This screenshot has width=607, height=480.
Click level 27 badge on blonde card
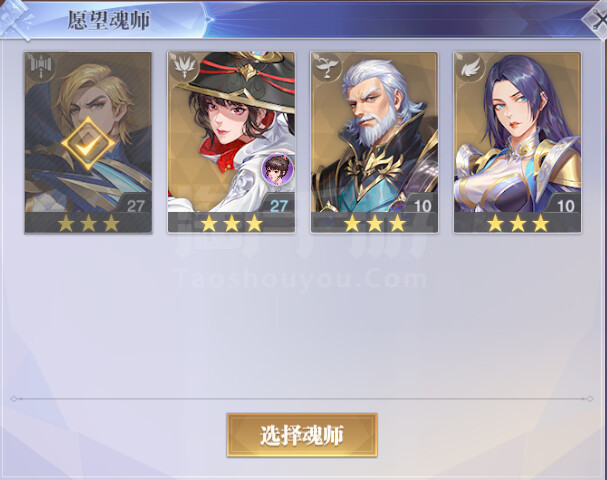[135, 206]
